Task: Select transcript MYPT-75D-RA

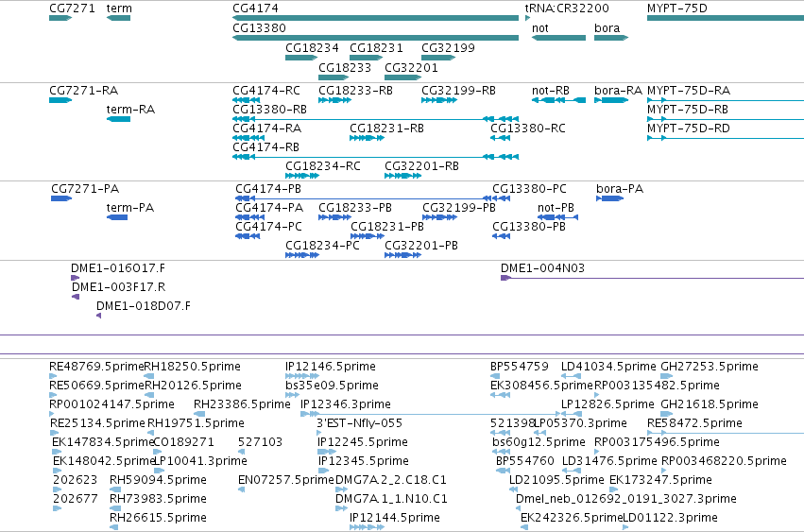Action: (726, 100)
